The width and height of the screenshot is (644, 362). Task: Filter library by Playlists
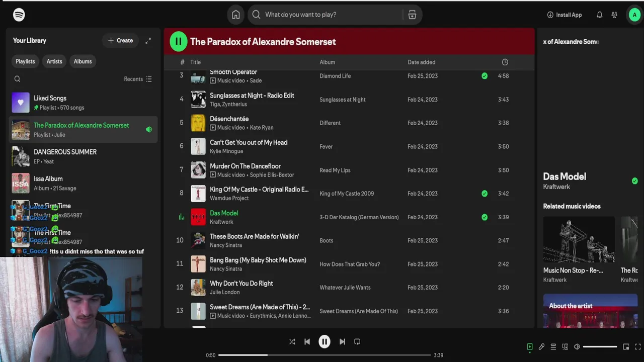point(25,61)
